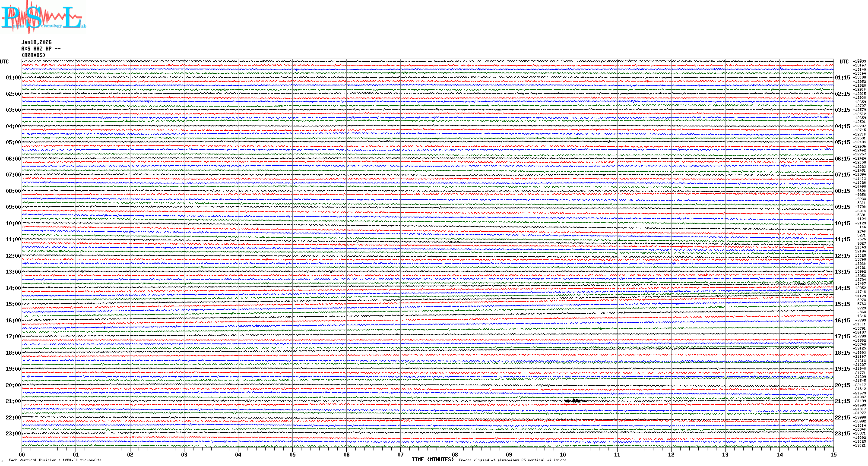Click the vertical division microvolts note
The width and height of the screenshot is (868, 466).
point(55,460)
